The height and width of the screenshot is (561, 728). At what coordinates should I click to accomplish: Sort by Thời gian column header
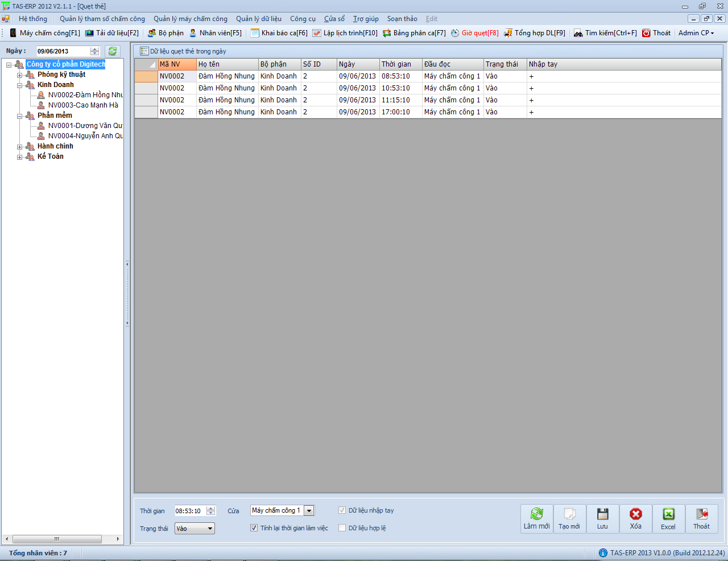(401, 64)
